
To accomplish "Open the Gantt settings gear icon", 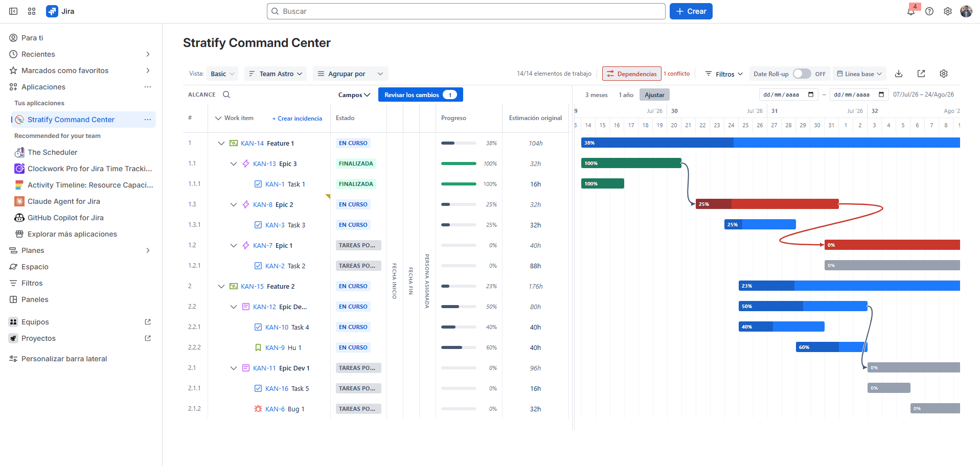I will coord(944,74).
